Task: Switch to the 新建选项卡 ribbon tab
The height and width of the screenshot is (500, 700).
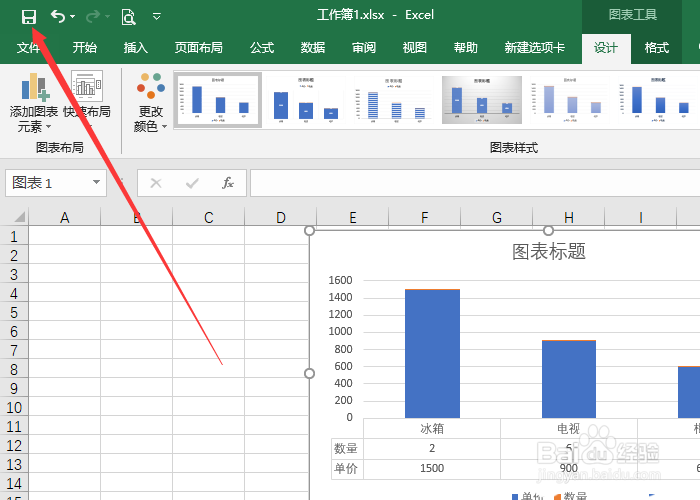Action: pyautogui.click(x=534, y=47)
